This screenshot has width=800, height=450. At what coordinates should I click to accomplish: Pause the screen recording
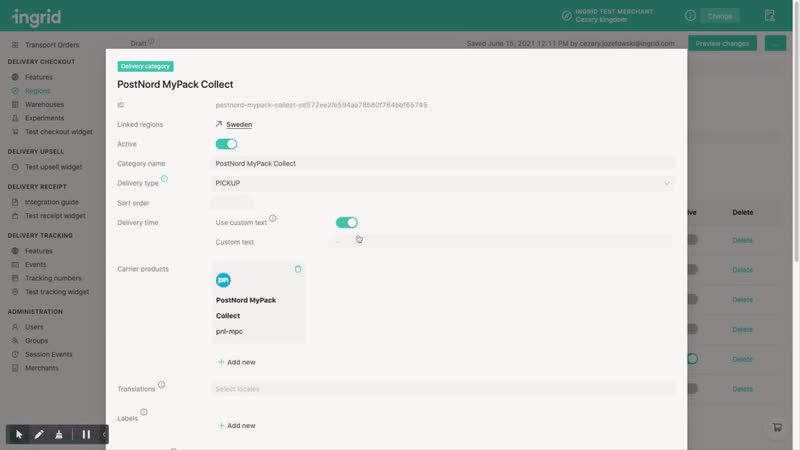pyautogui.click(x=86, y=434)
